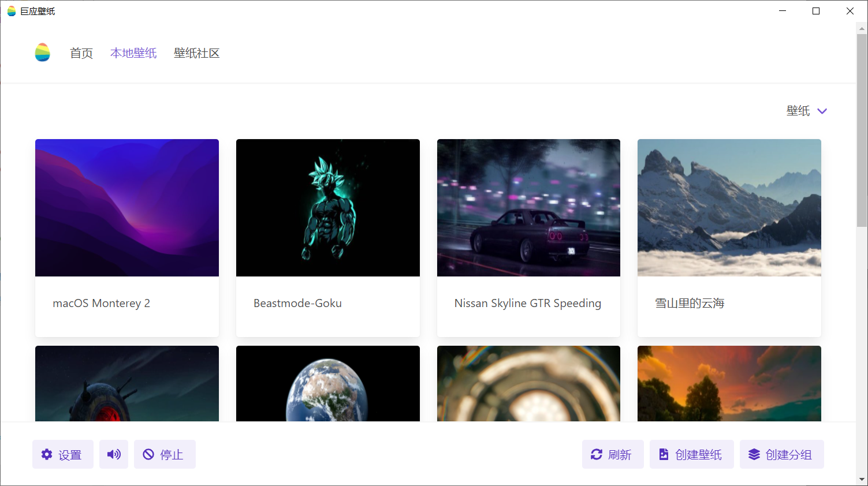Click the Nissan Skyline GTR Speeding title
Screen dimensions: 868x486
pos(528,303)
